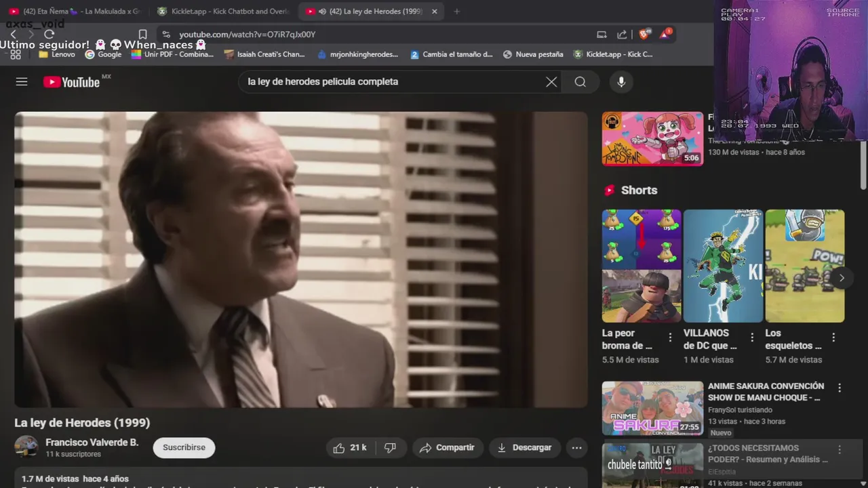Open FranySol turisteando channel name

(740, 410)
